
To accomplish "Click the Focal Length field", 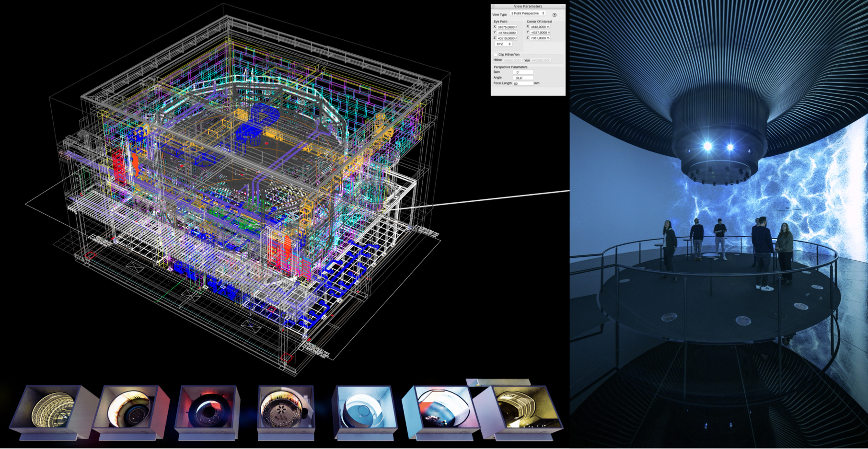I will [522, 83].
